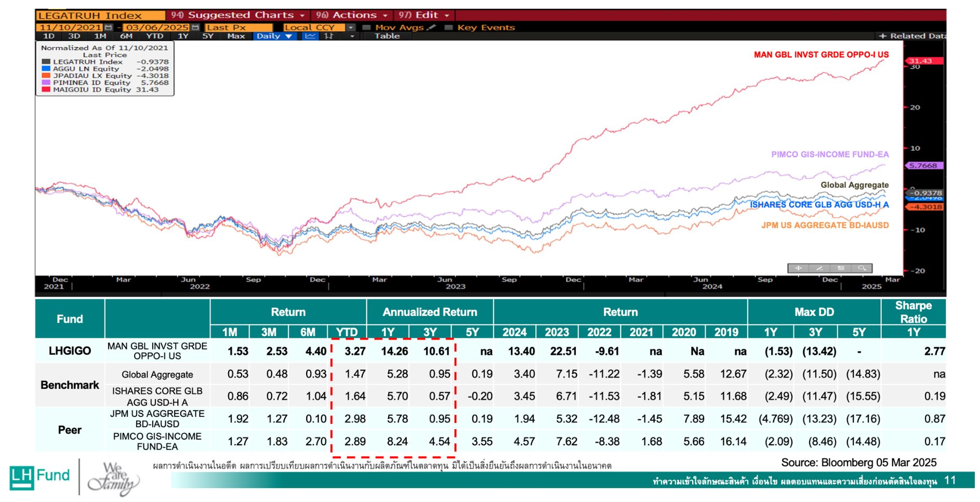Click the orange JPADIAU LX Equity legend swatch

tap(46, 75)
